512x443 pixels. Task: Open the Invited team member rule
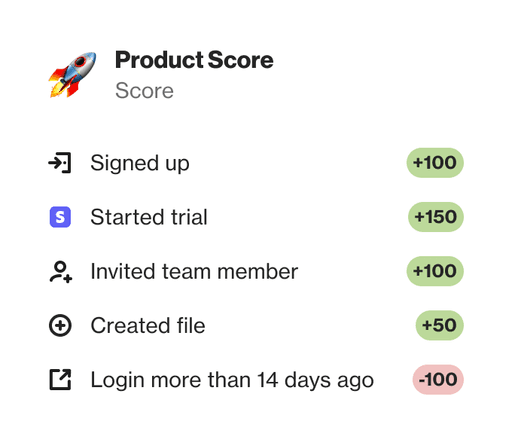(194, 271)
